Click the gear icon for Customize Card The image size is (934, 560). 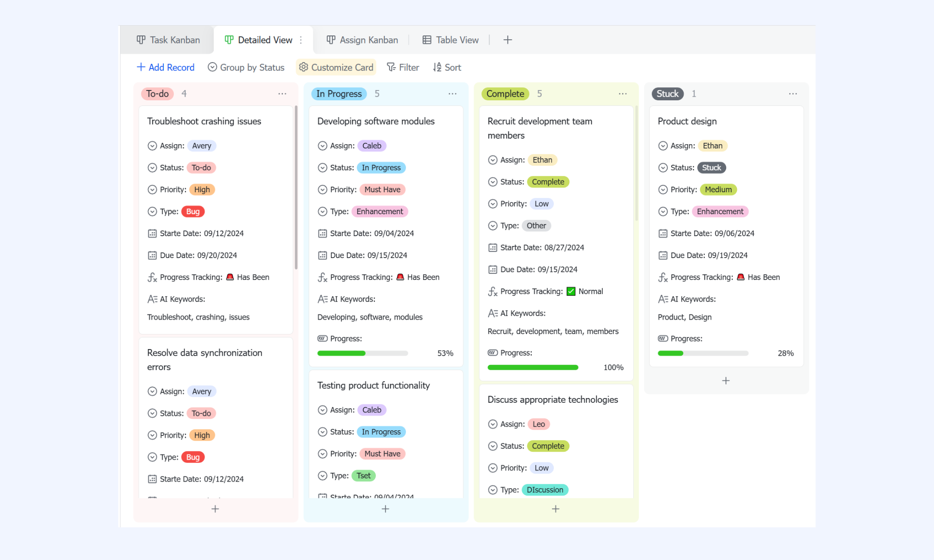click(303, 67)
